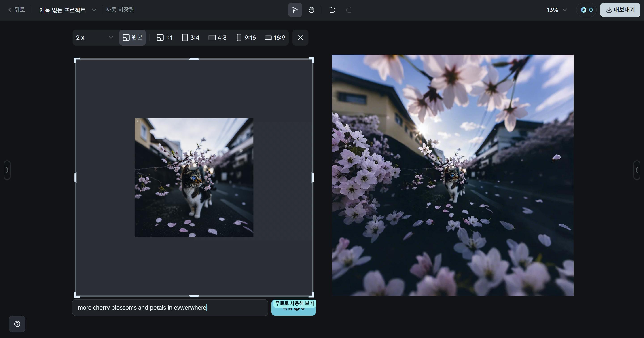Collapse the left side panel arrow
The width and height of the screenshot is (644, 338).
point(7,170)
